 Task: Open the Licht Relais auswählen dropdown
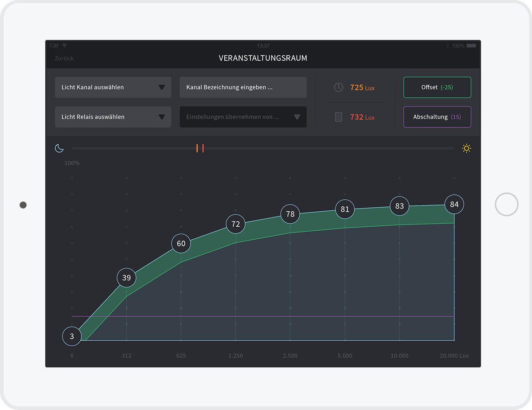point(113,117)
